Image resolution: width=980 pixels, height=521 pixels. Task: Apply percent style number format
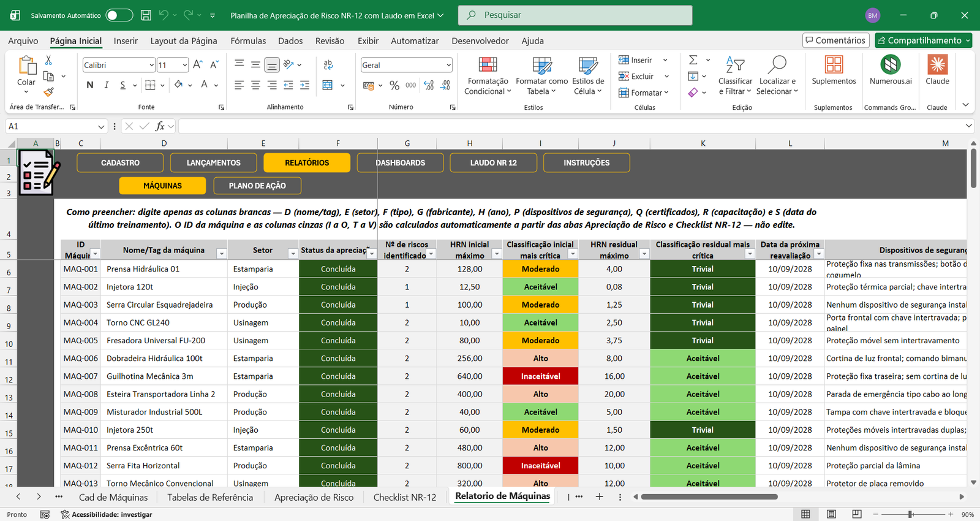tap(394, 85)
